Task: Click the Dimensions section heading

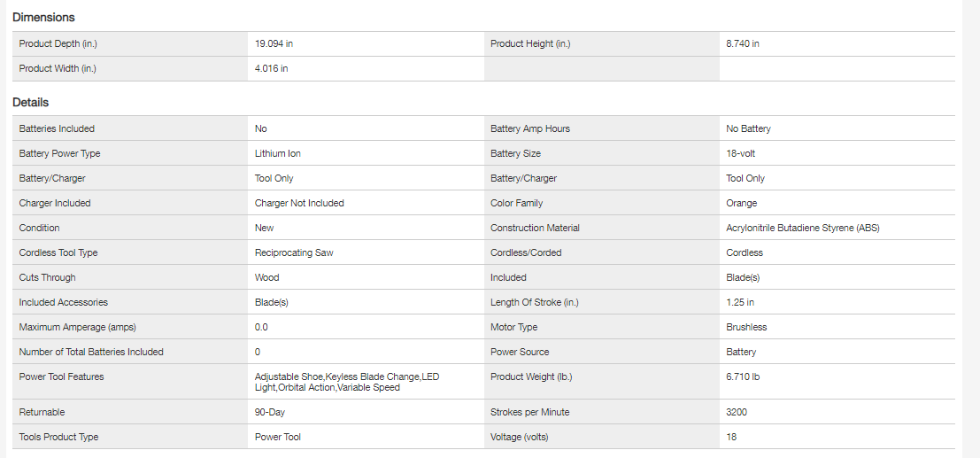Action: pos(43,17)
